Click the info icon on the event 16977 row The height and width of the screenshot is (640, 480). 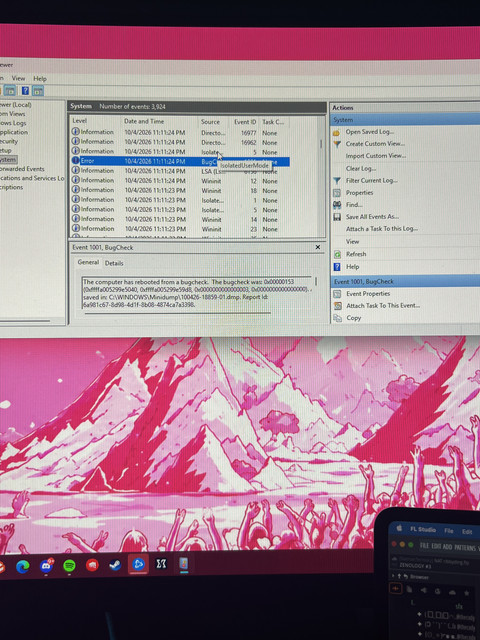(x=76, y=131)
